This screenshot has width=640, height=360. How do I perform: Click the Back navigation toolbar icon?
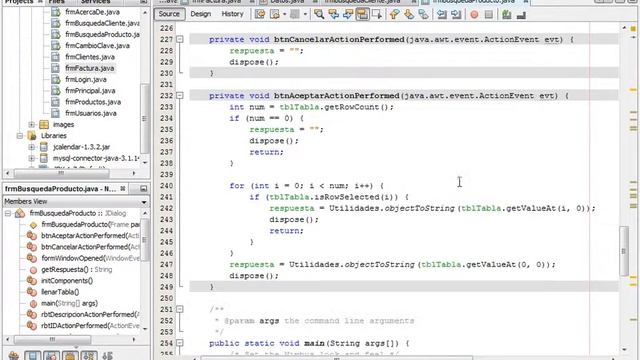pyautogui.click(x=275, y=15)
